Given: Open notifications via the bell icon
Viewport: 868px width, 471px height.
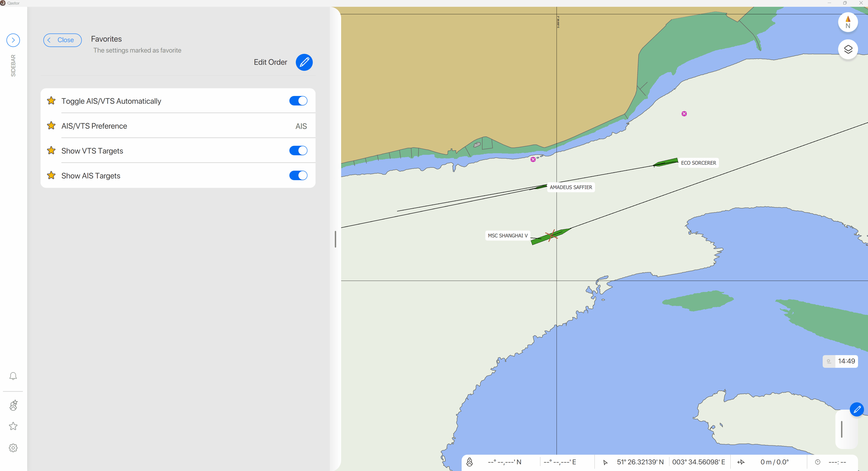Looking at the screenshot, I should (x=13, y=376).
